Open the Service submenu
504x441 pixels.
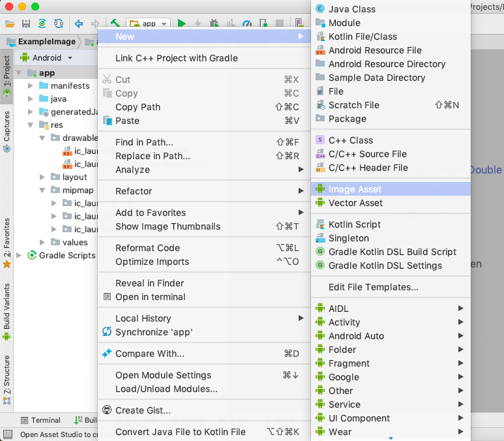click(391, 404)
